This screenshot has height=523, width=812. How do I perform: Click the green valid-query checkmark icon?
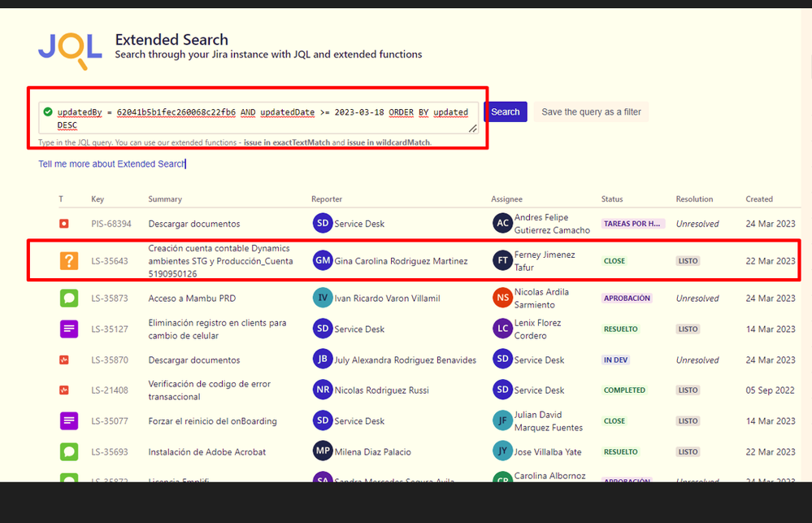[x=48, y=112]
